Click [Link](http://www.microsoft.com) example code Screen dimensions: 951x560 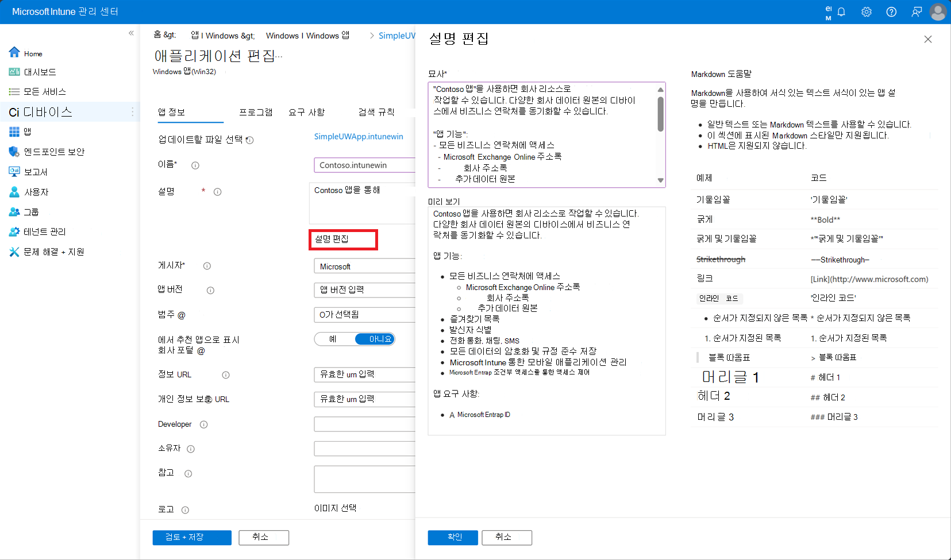point(869,279)
